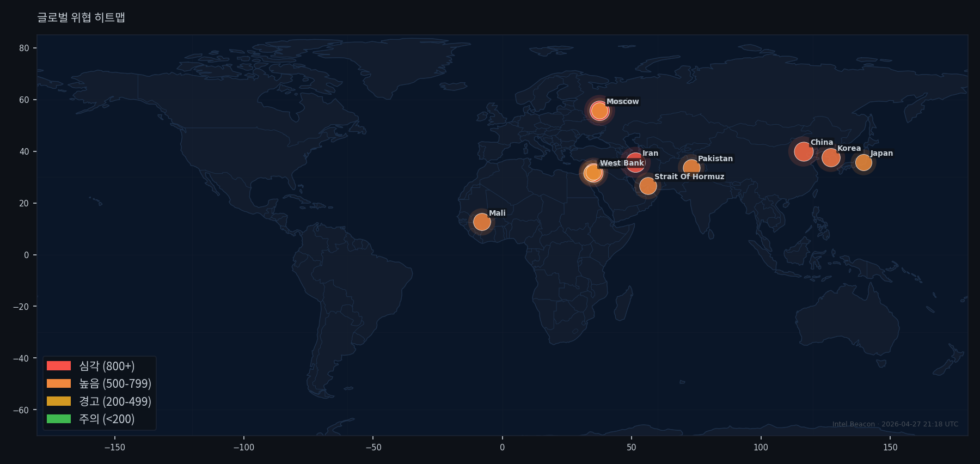Click the −150 longitude axis tick label
The image size is (980, 464).
[x=114, y=447]
